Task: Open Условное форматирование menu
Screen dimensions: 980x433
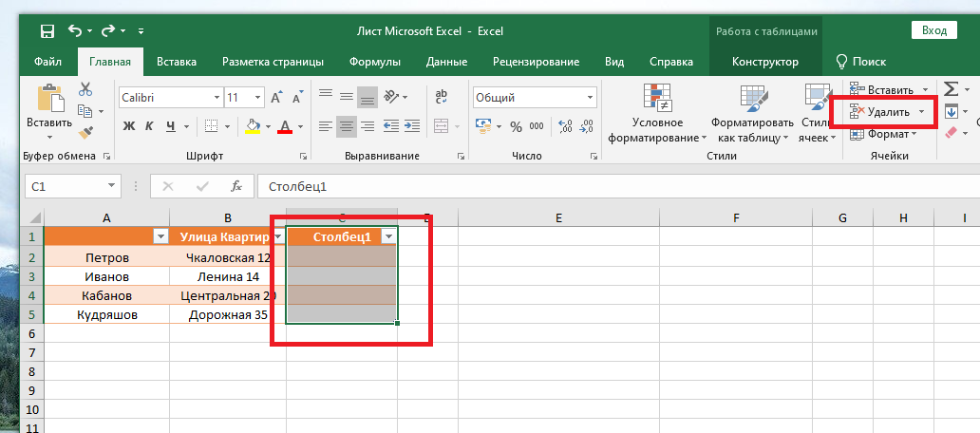Action: [x=657, y=113]
